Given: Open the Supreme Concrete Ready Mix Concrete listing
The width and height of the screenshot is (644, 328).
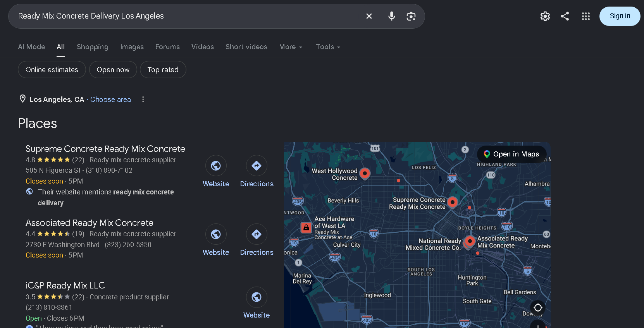Looking at the screenshot, I should click(x=105, y=149).
